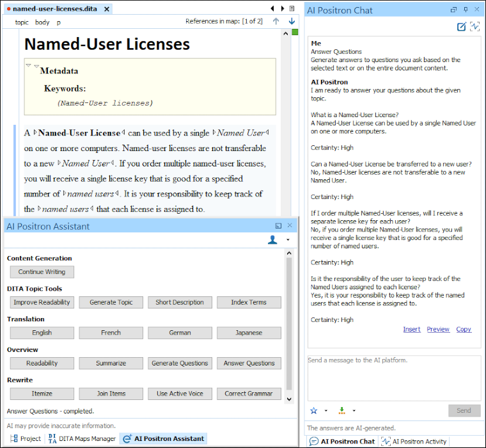Switch to AI Positron Activity tab
Image resolution: width=486 pixels, height=448 pixels.
pos(414,441)
